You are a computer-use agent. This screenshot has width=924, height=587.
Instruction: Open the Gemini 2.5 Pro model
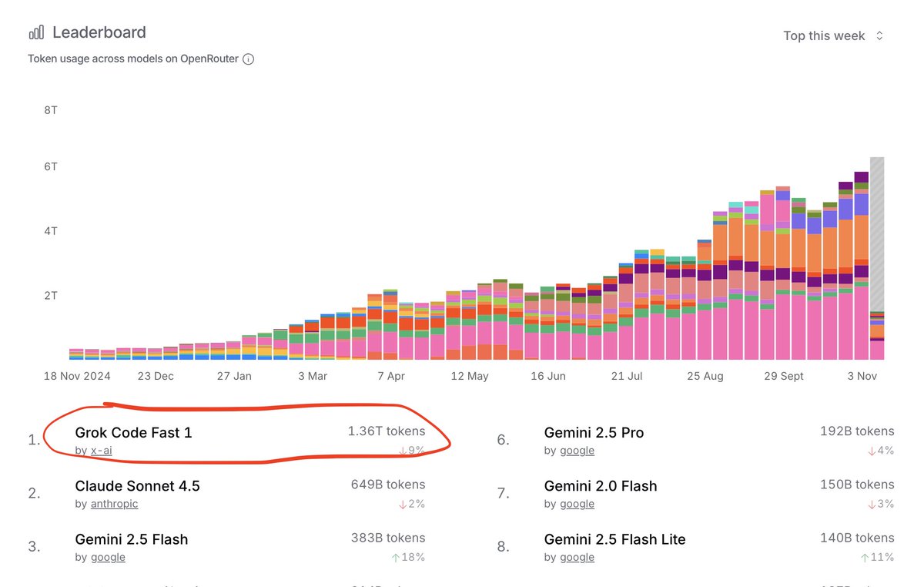594,433
